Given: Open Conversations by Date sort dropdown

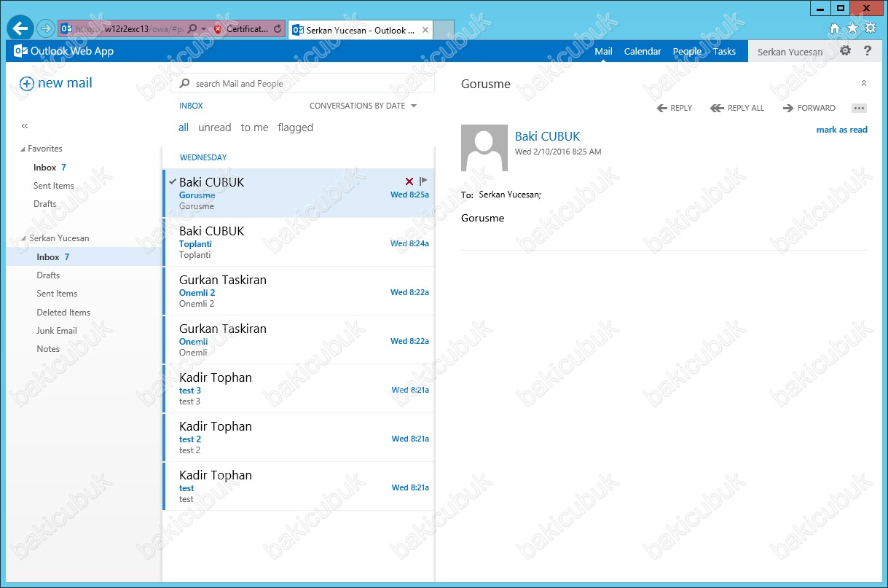Looking at the screenshot, I should [x=363, y=106].
